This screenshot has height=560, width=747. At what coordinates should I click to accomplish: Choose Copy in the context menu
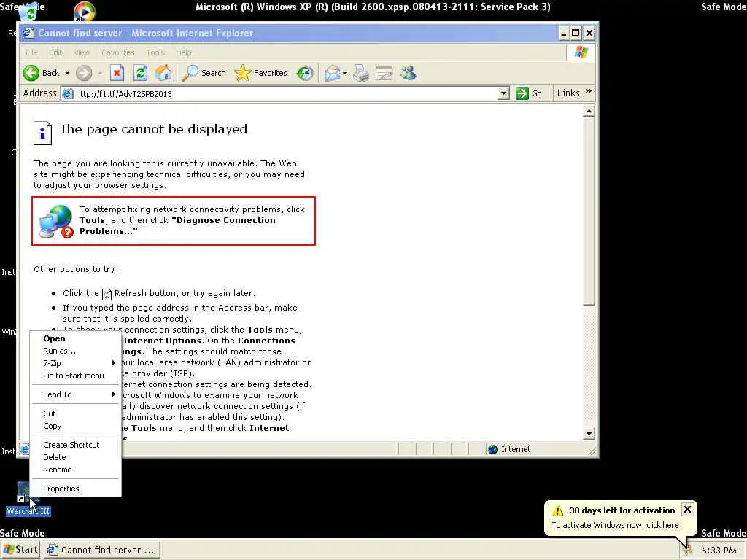pyautogui.click(x=75, y=426)
